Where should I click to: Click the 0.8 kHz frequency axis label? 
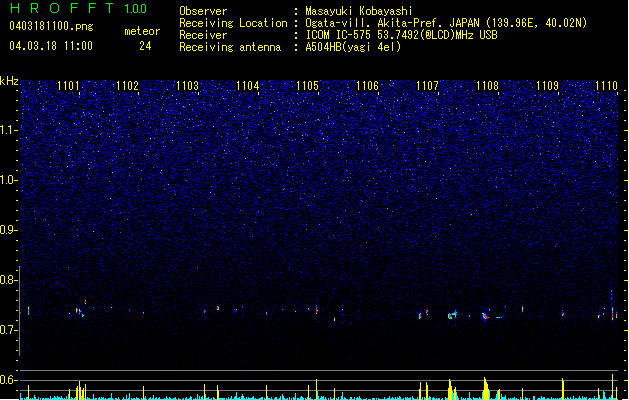pos(8,280)
